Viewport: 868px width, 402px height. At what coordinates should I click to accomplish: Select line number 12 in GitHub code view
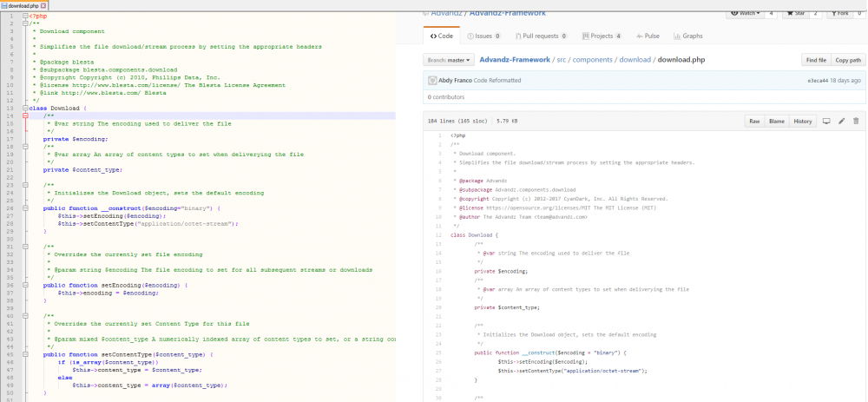(438, 234)
